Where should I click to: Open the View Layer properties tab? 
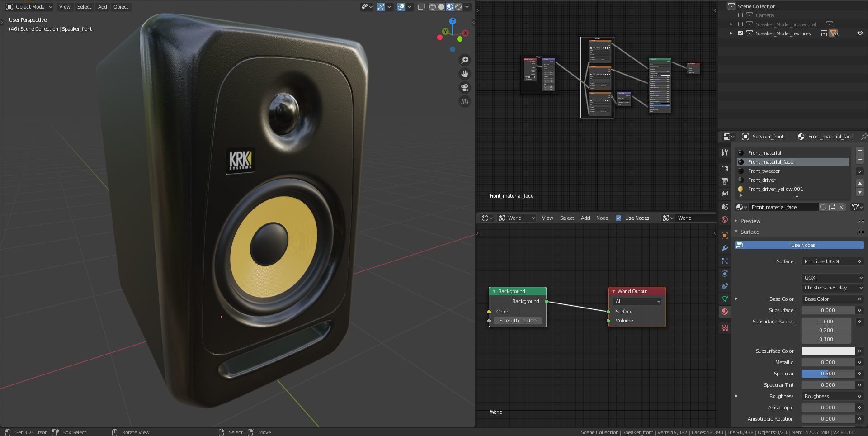tap(725, 194)
